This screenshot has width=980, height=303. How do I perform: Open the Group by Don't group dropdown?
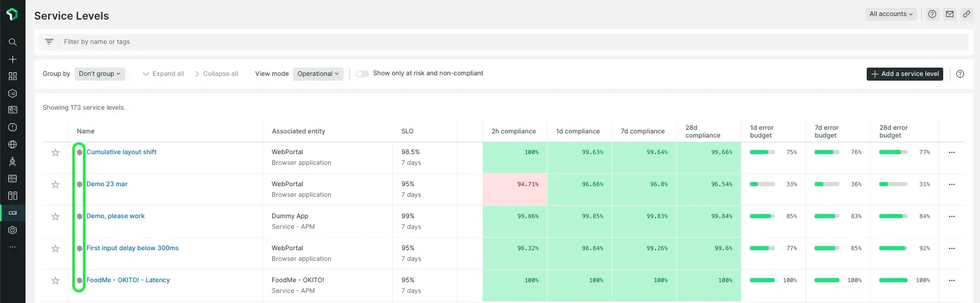[x=100, y=74]
